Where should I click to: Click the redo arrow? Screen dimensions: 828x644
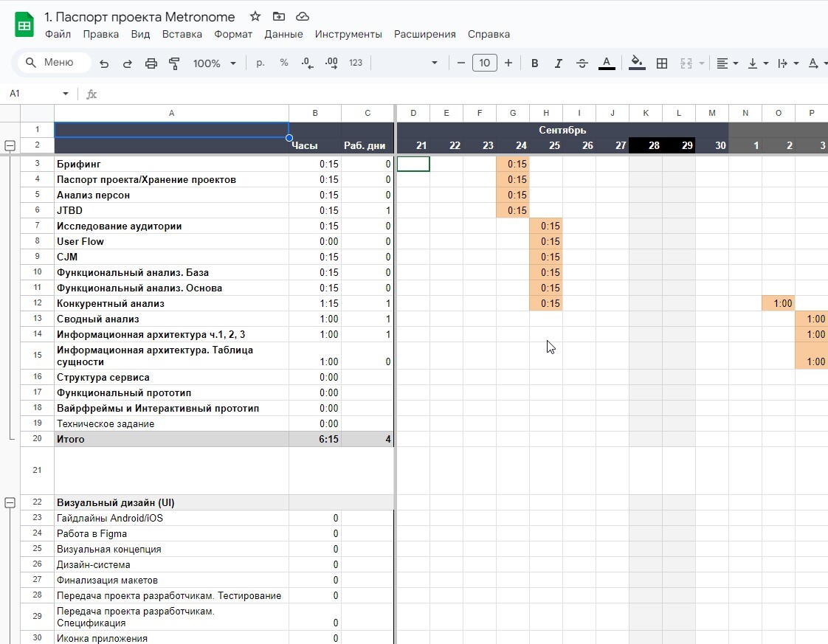[x=127, y=63]
